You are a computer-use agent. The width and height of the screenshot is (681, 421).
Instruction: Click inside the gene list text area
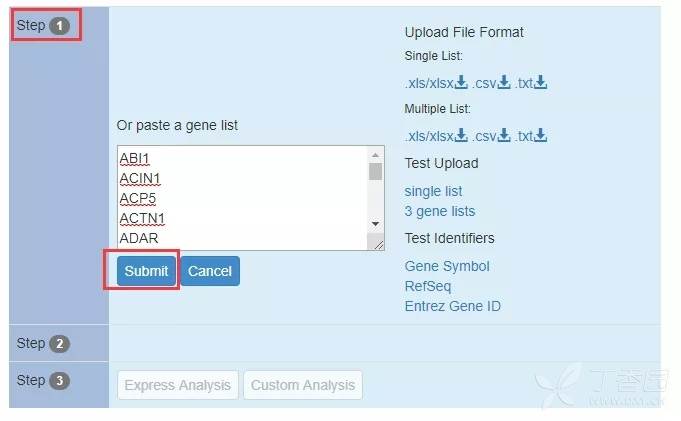(243, 198)
